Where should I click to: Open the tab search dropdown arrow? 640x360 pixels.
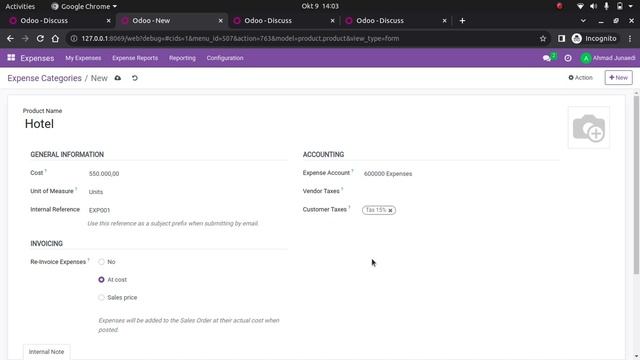click(583, 20)
